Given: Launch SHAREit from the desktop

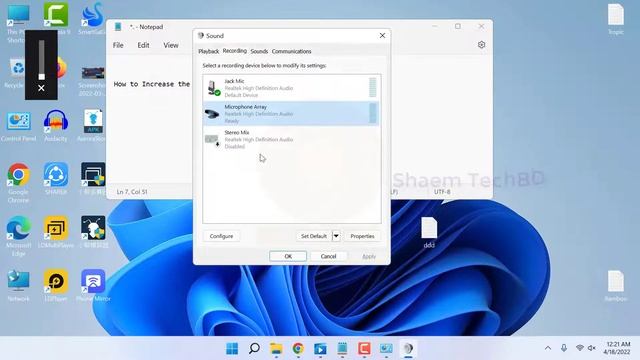Looking at the screenshot, I should click(x=56, y=179).
